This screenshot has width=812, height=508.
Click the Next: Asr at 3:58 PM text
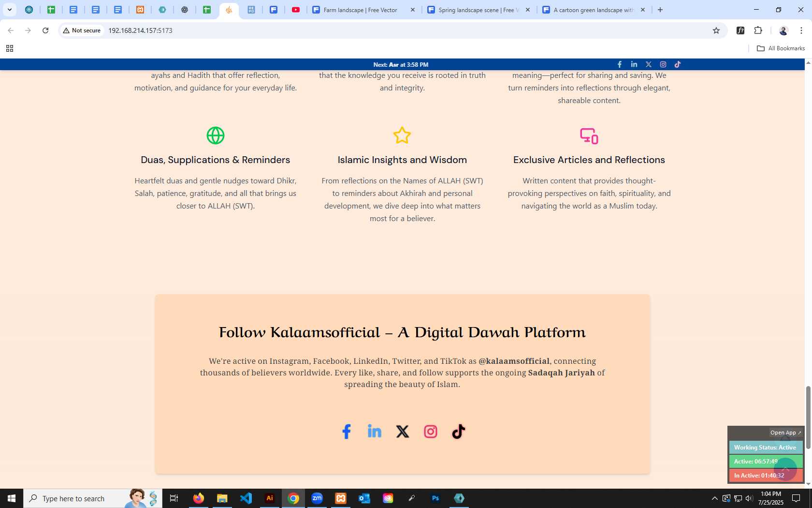point(401,64)
